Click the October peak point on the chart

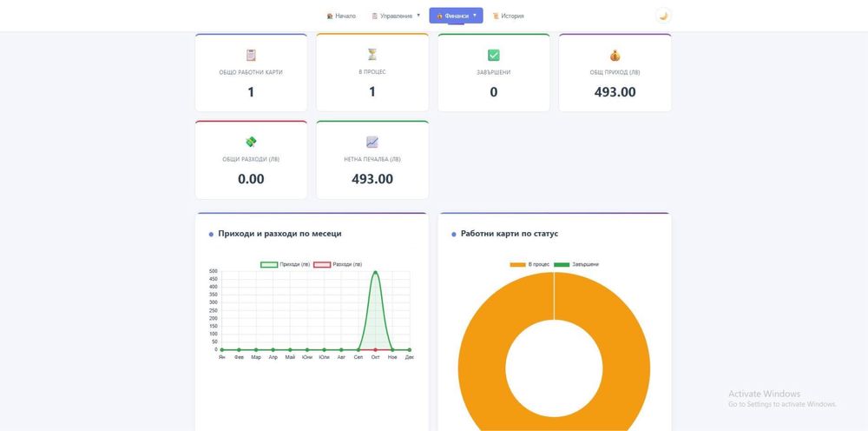(375, 272)
